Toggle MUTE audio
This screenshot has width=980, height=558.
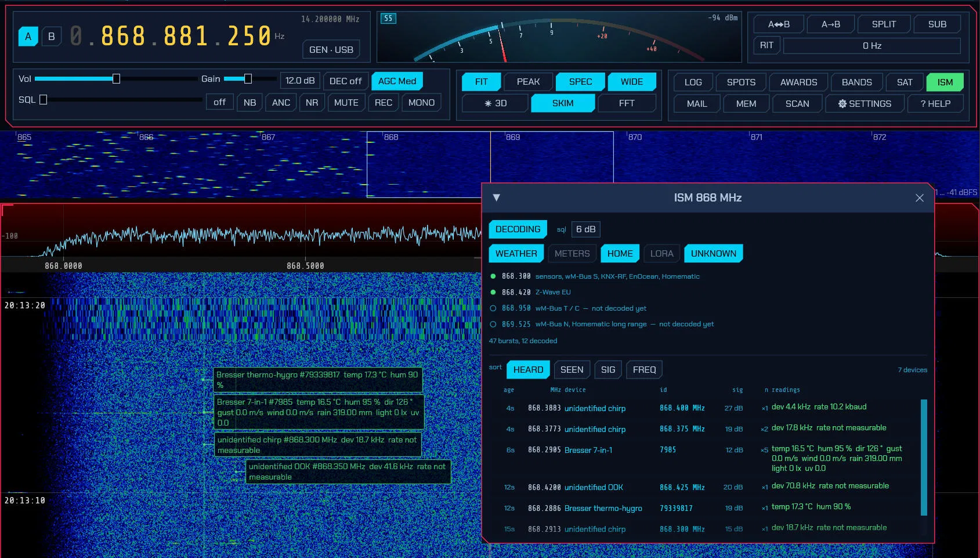(x=346, y=102)
